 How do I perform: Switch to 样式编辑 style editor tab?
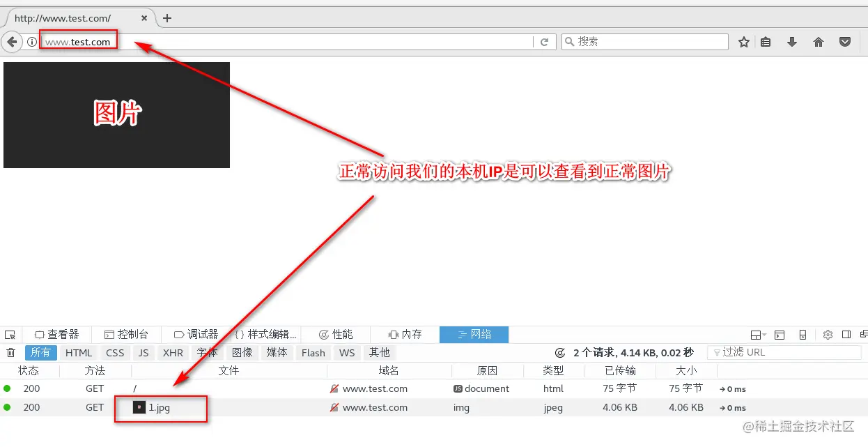click(265, 335)
